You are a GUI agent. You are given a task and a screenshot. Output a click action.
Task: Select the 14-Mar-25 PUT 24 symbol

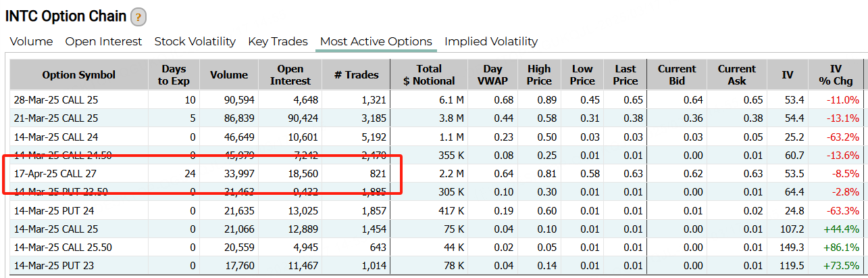54,210
